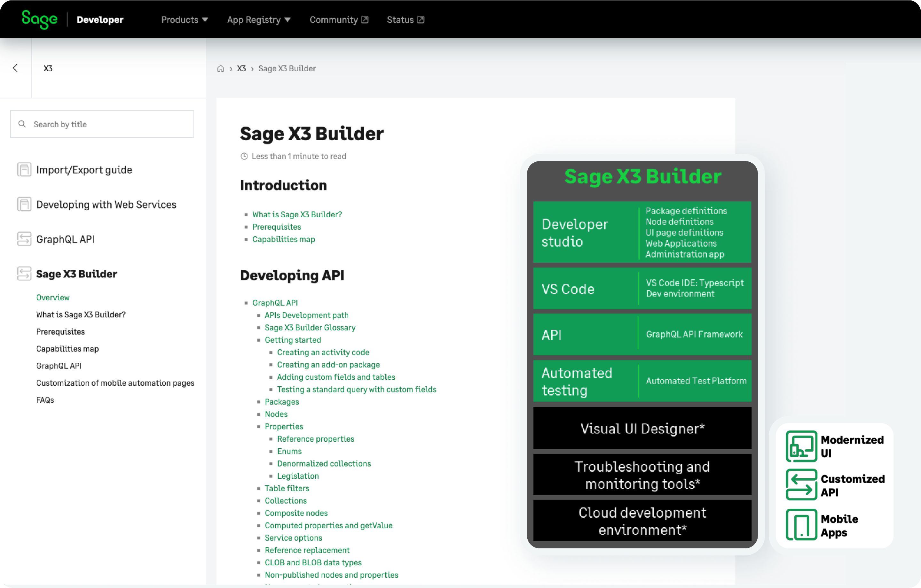Screen dimensions: 921x588
Task: Click the Status external-link icon
Action: 421,19
